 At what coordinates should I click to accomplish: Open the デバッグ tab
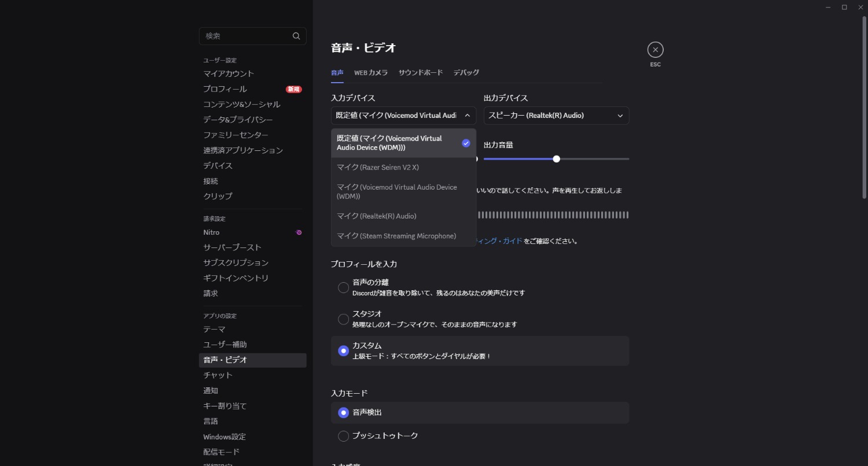[466, 73]
